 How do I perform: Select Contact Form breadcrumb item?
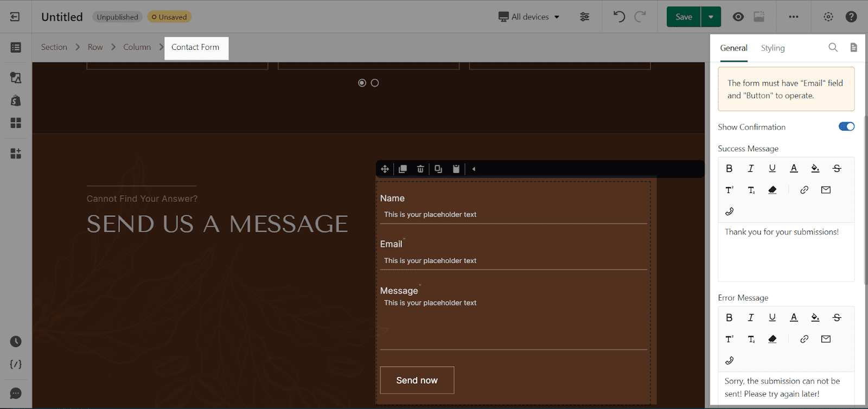[196, 48]
